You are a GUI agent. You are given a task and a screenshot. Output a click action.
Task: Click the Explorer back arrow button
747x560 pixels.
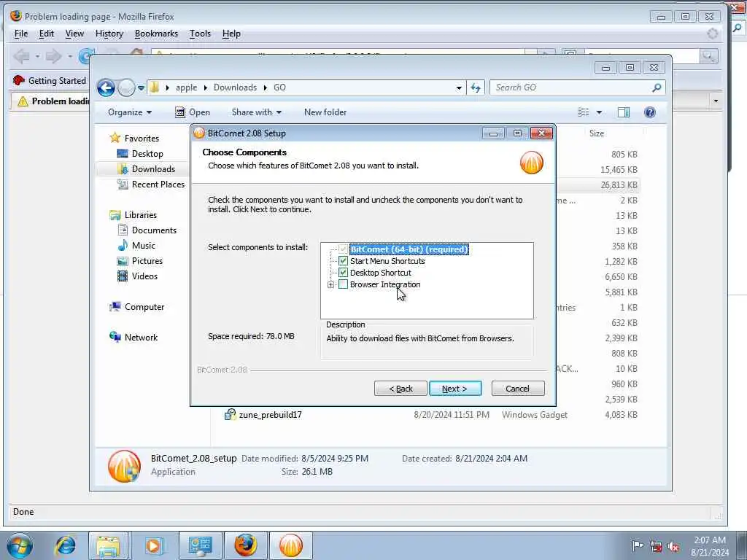pyautogui.click(x=106, y=87)
